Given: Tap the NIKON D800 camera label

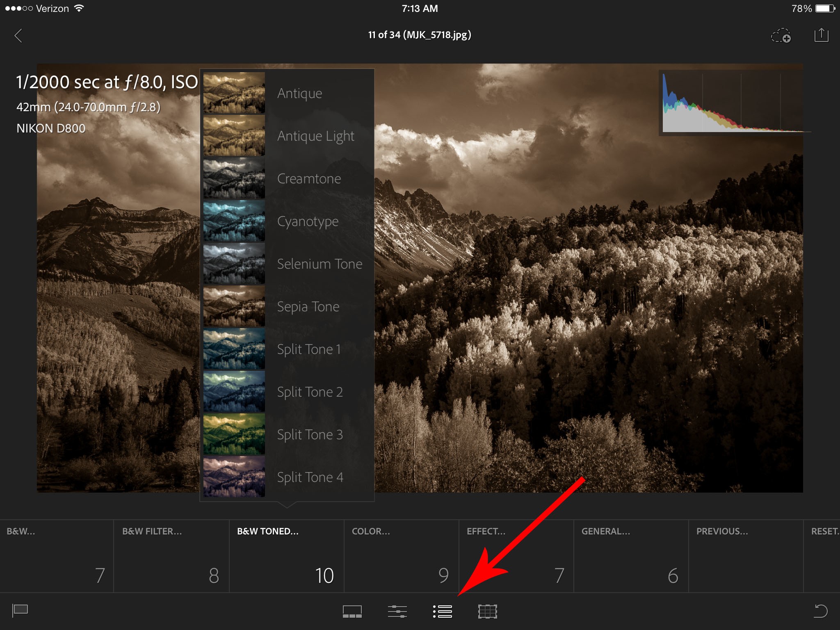Looking at the screenshot, I should pos(51,128).
